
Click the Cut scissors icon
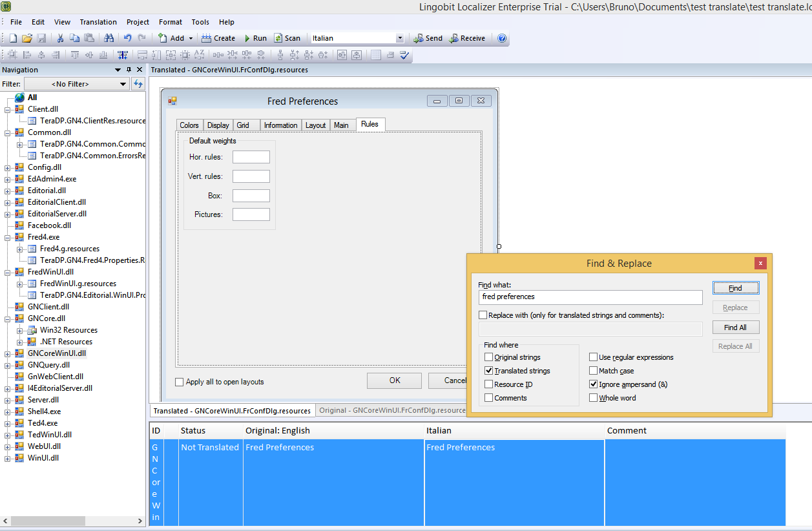point(60,38)
